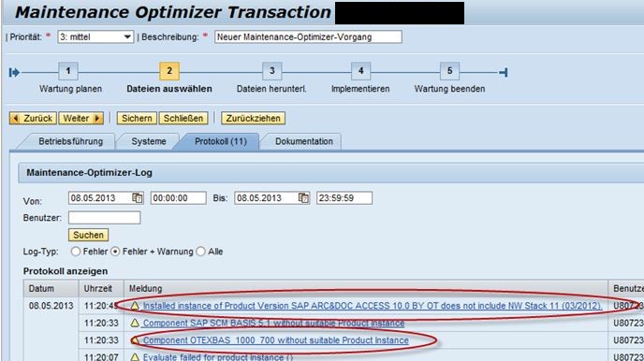Click the 11:20:07 time cell
Image resolution: width=644 pixels, height=361 pixels.
coord(101,357)
